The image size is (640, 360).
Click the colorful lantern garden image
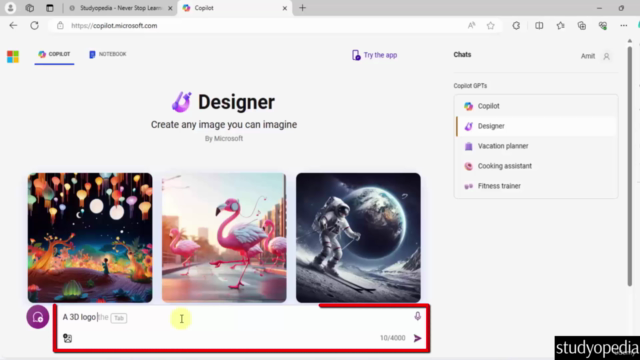pyautogui.click(x=90, y=238)
